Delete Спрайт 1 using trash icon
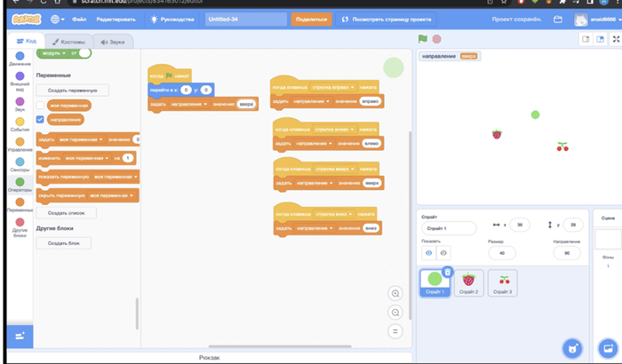 coord(448,272)
